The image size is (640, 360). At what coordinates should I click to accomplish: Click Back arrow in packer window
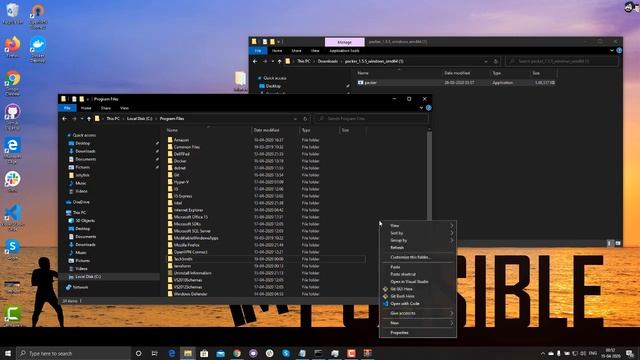255,61
